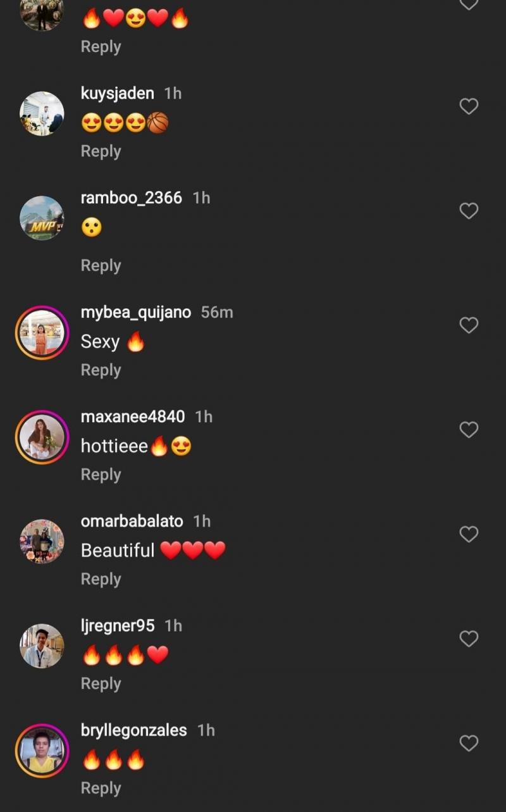
Task: Reply to ramboo_2366's comment
Action: tap(101, 265)
